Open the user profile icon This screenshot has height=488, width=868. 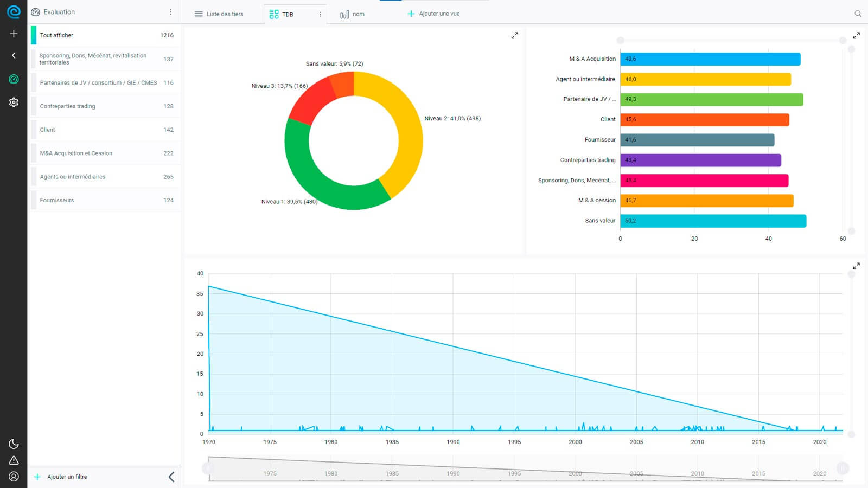(x=14, y=477)
